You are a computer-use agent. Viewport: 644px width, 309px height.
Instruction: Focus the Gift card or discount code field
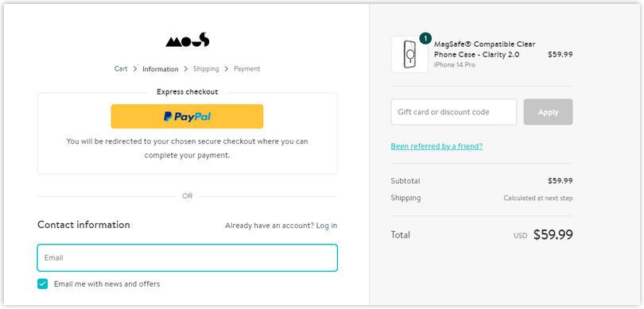coord(453,112)
